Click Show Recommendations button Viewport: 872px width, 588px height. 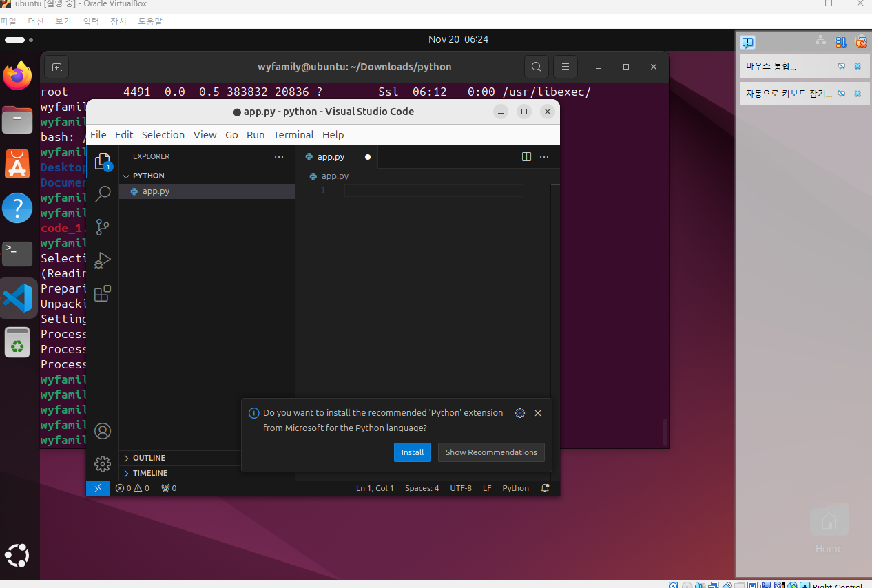[x=491, y=452]
